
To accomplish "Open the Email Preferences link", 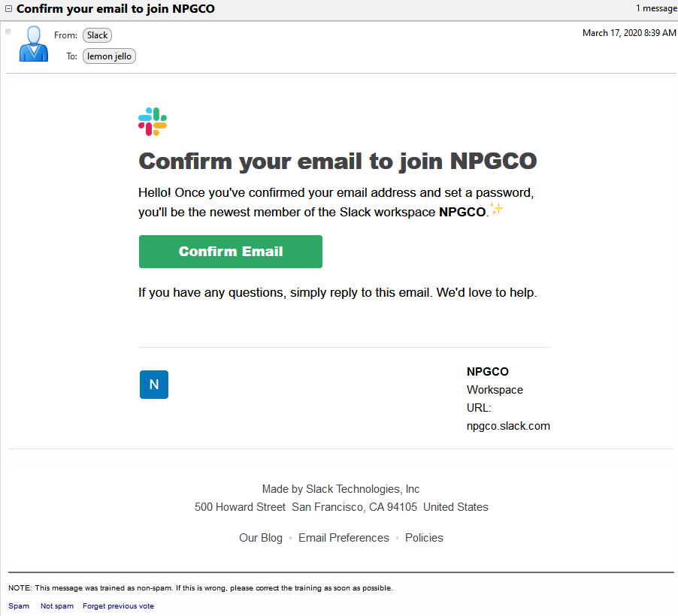I will click(x=344, y=538).
